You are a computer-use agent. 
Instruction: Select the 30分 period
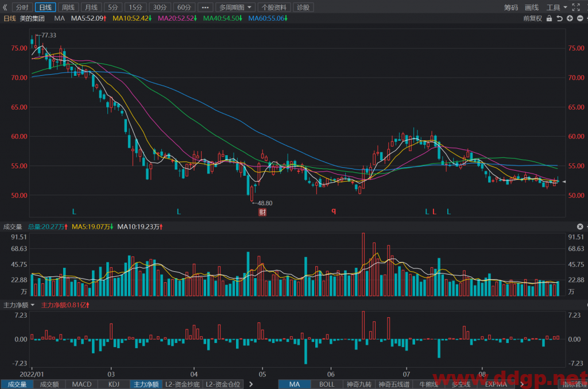click(x=160, y=7)
